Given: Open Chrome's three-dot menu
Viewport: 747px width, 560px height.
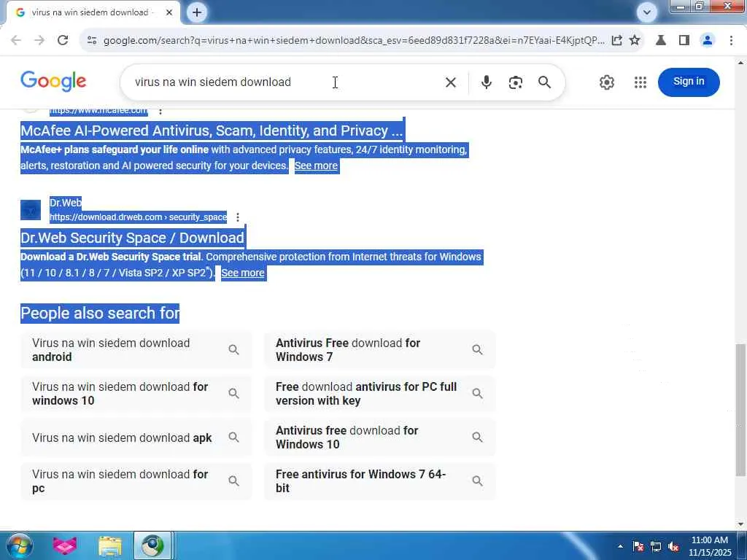Looking at the screenshot, I should (x=731, y=41).
